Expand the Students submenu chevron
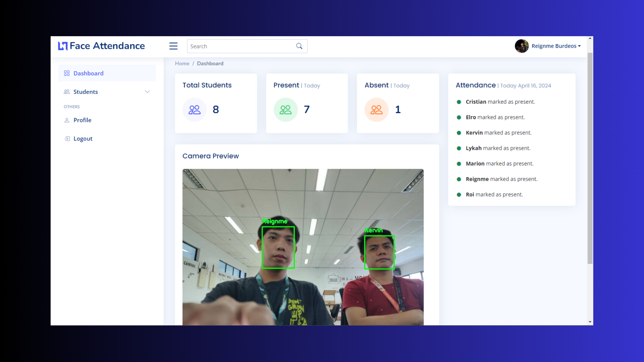Viewport: 644px width, 362px height. pos(148,92)
